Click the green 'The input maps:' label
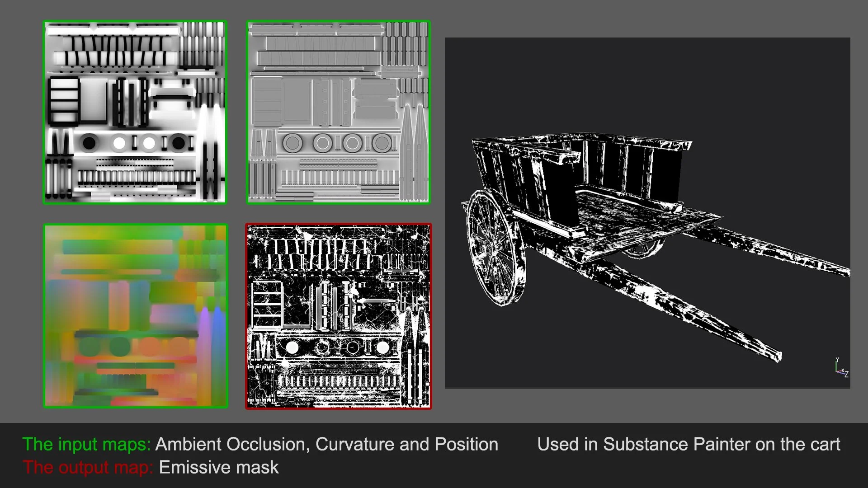Image resolution: width=868 pixels, height=488 pixels. click(x=86, y=445)
